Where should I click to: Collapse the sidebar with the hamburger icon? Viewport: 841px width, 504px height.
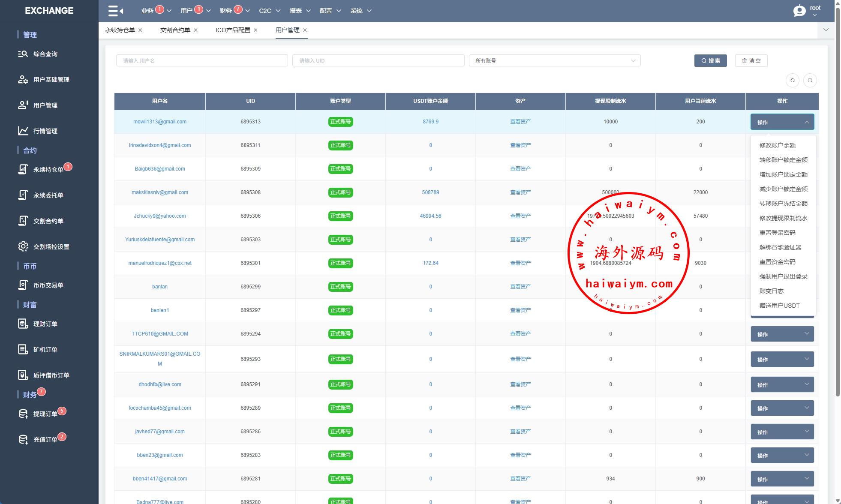click(x=115, y=11)
